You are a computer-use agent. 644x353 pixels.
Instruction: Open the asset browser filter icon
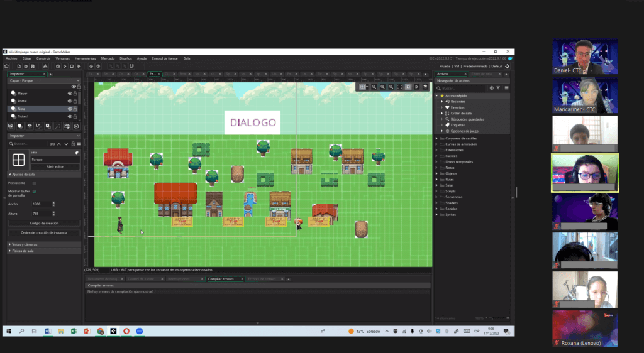tap(499, 88)
